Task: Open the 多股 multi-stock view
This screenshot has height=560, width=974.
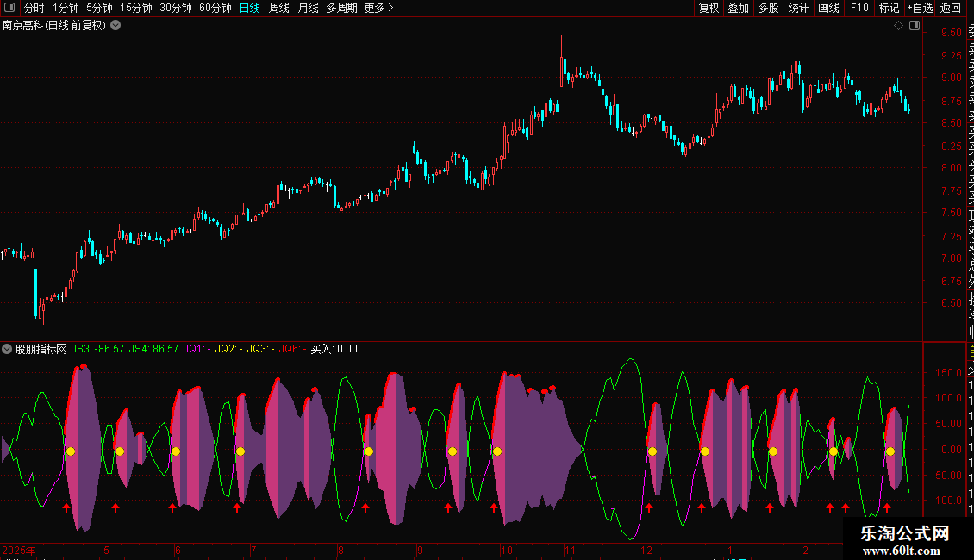Action: tap(768, 8)
